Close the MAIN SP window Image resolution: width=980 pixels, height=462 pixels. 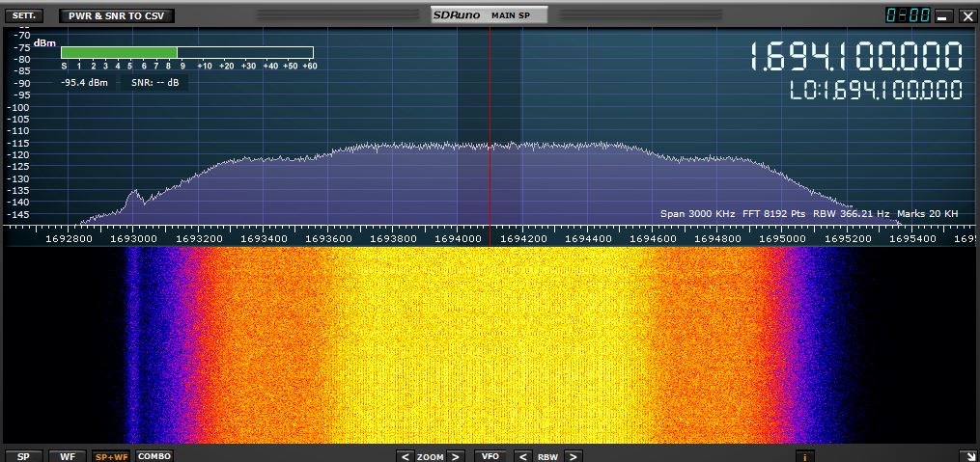[966, 15]
